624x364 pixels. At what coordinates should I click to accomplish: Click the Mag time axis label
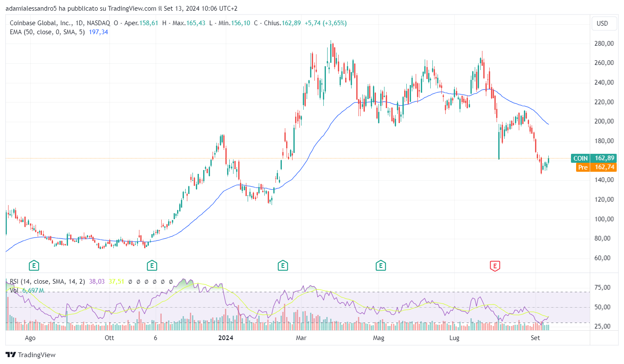tap(379, 338)
